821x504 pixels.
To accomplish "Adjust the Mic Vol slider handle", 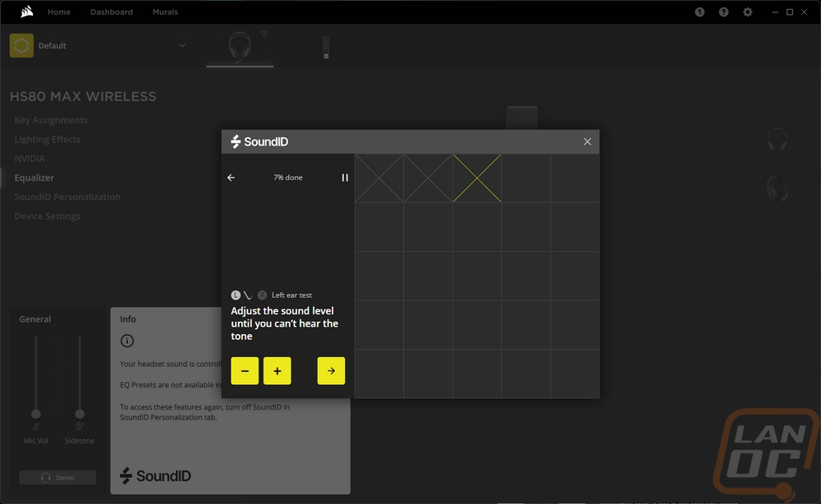I will tap(35, 414).
